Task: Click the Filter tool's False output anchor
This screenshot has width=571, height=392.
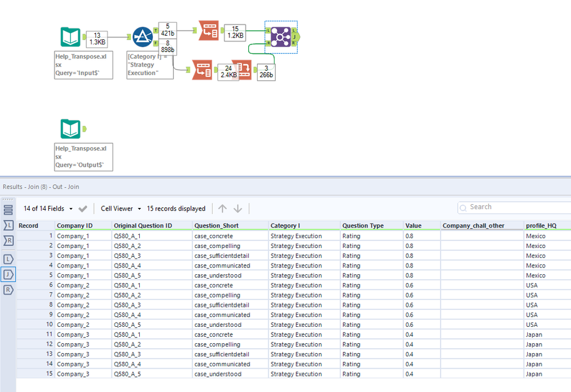Action: 155,43
